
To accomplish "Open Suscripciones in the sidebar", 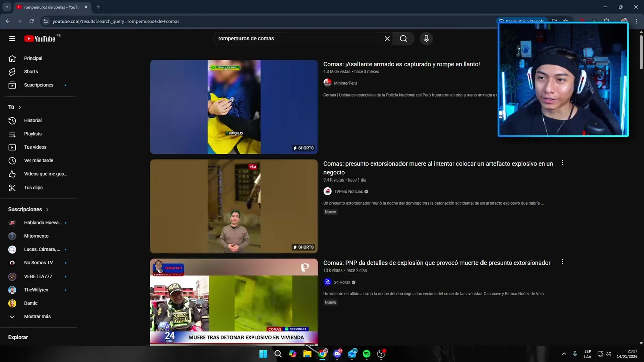I will [x=38, y=85].
